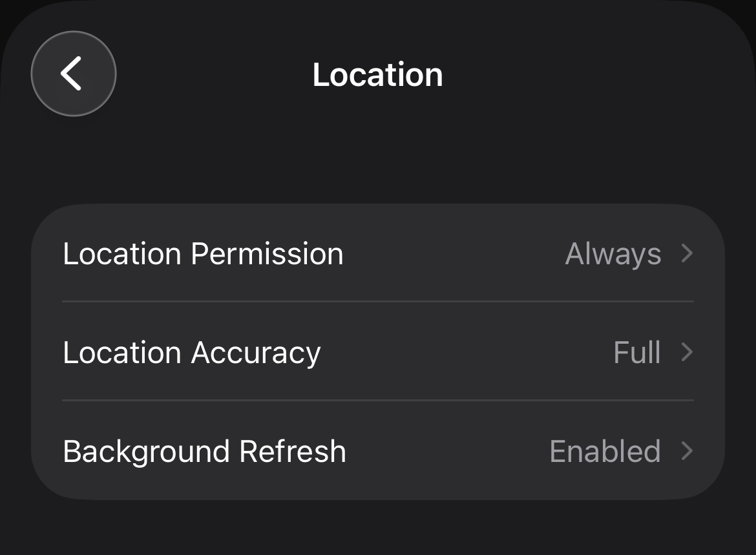The image size is (756, 555).
Task: Click the chevron beside Full
Action: (687, 351)
